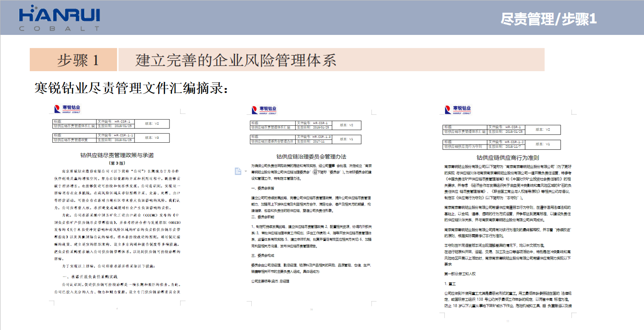Click the 2017/11 effective date cell
The image size is (644, 330).
click(314, 141)
